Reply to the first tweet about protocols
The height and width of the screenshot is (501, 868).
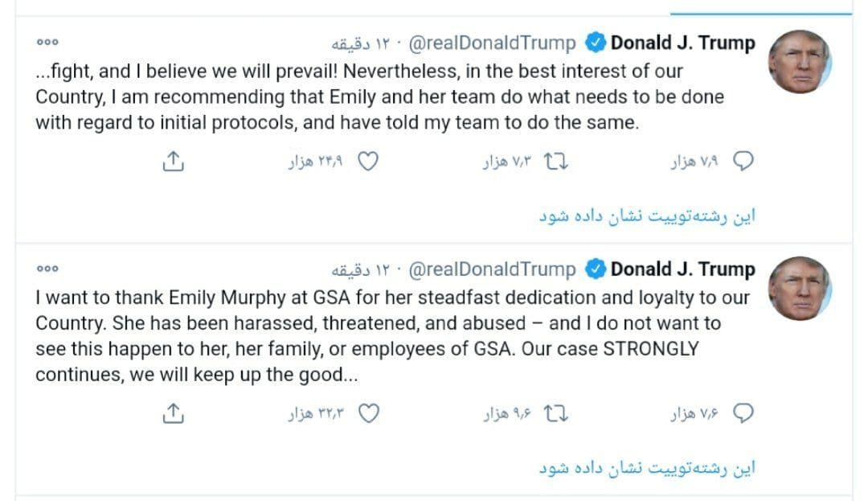click(743, 162)
